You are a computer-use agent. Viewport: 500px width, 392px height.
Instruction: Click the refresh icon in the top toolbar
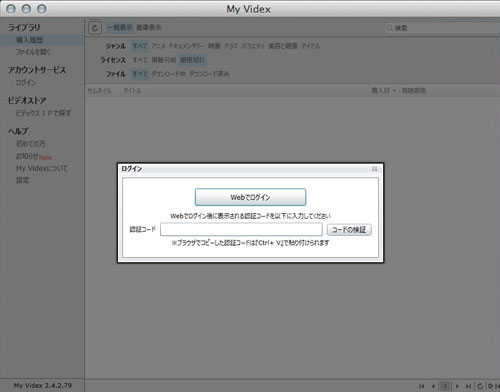click(x=95, y=28)
